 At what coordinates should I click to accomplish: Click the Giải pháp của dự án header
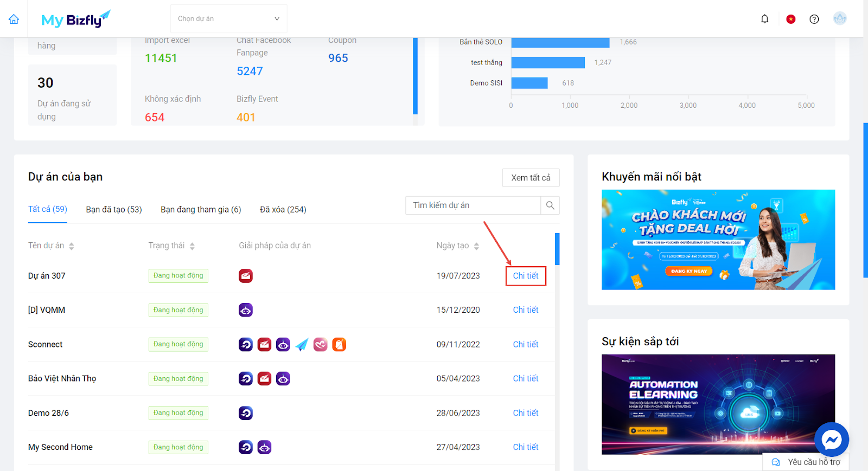click(275, 246)
